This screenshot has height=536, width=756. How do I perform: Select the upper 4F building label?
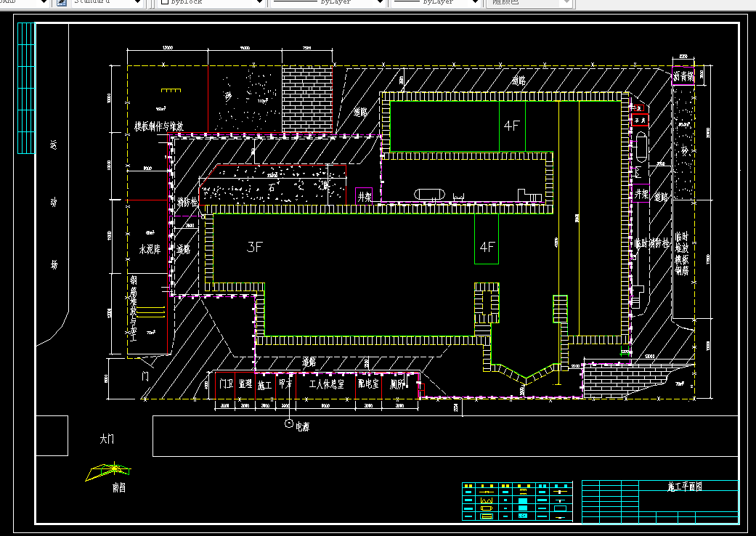[x=511, y=126]
